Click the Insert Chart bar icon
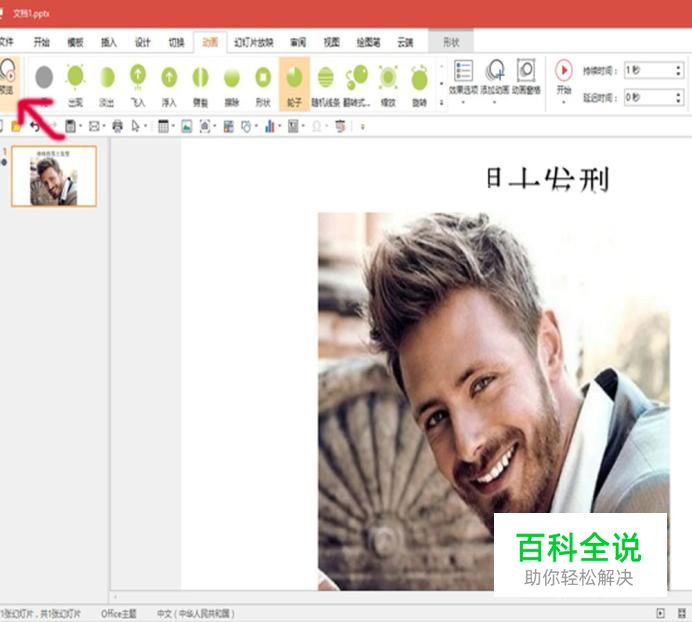 (x=269, y=127)
